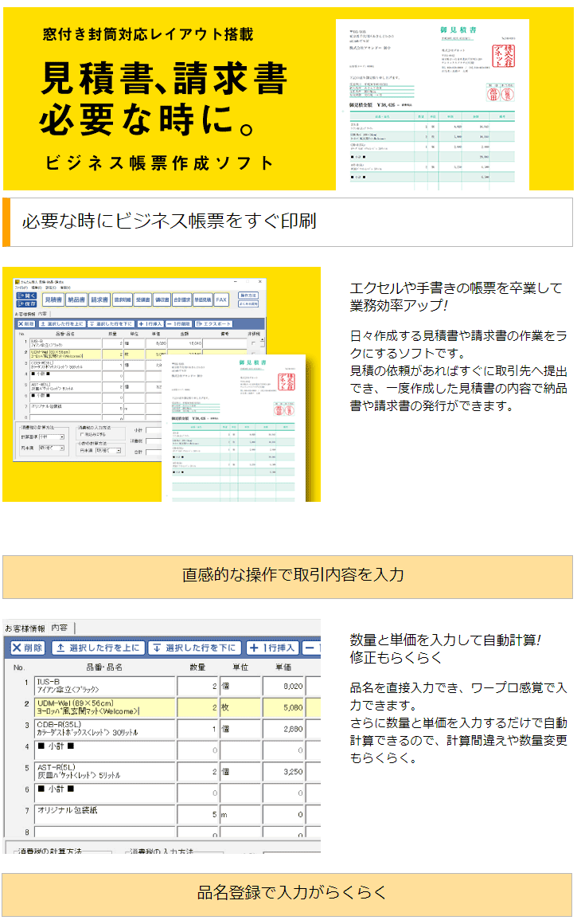Open 操作方法 help button in small window screenshot
Screen dimensions: 581x924
[248, 296]
